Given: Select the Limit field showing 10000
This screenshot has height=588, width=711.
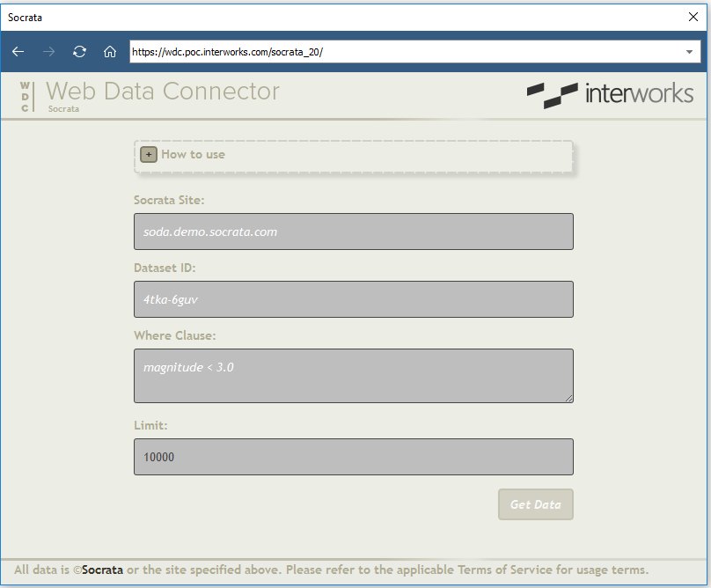Looking at the screenshot, I should [352, 457].
